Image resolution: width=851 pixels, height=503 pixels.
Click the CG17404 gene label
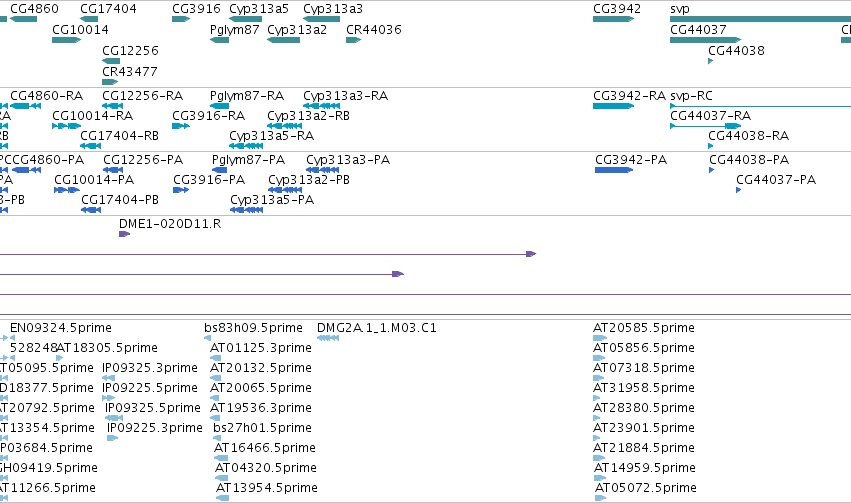[x=108, y=9]
